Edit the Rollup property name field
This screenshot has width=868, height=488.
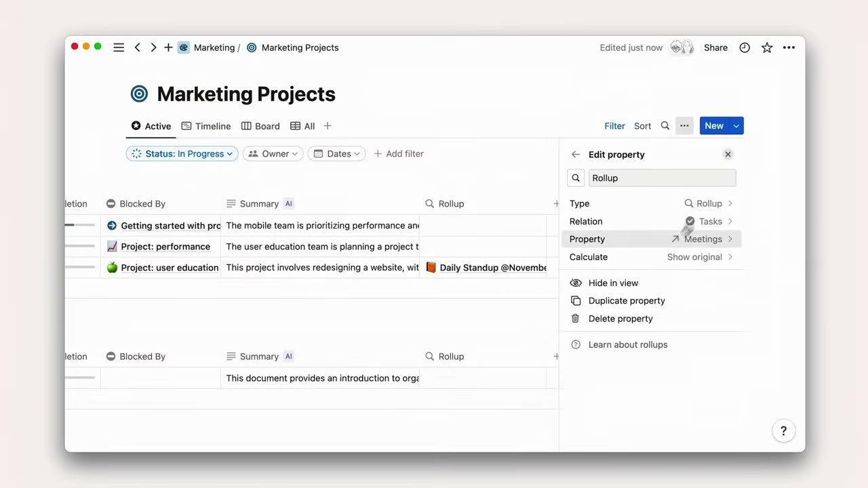point(662,178)
